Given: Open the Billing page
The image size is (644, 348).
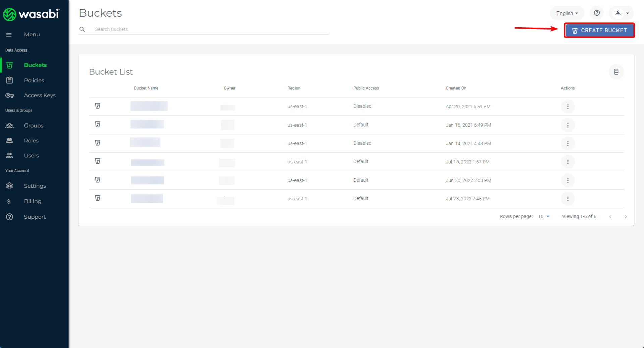Looking at the screenshot, I should (33, 201).
